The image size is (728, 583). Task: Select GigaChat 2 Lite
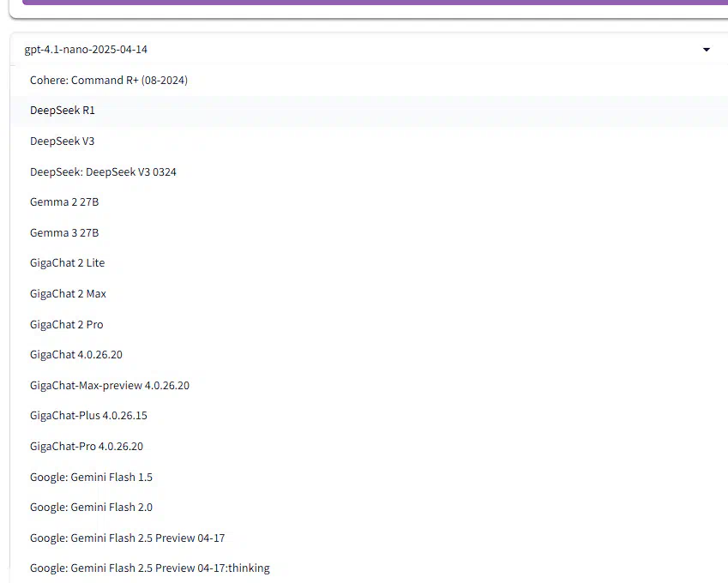click(x=369, y=262)
